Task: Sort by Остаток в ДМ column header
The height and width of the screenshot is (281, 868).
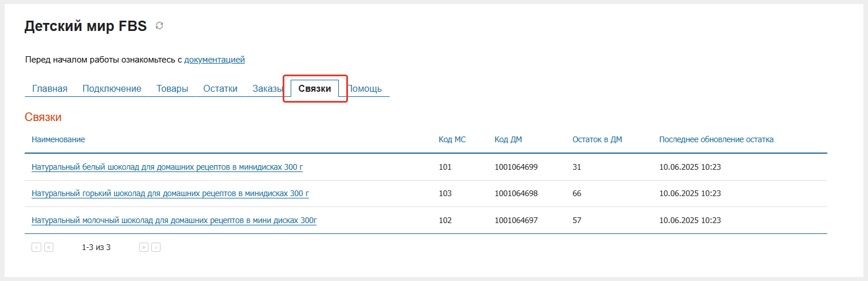Action: point(597,139)
